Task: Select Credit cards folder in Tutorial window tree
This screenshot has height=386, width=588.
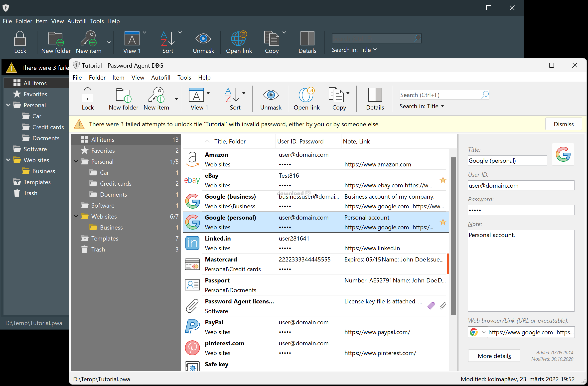Action: 126,183
